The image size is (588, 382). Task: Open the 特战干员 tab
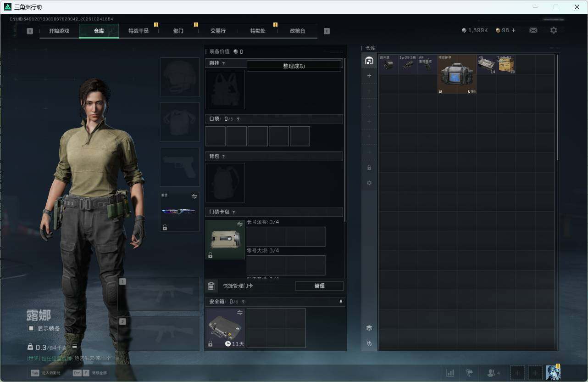point(139,31)
